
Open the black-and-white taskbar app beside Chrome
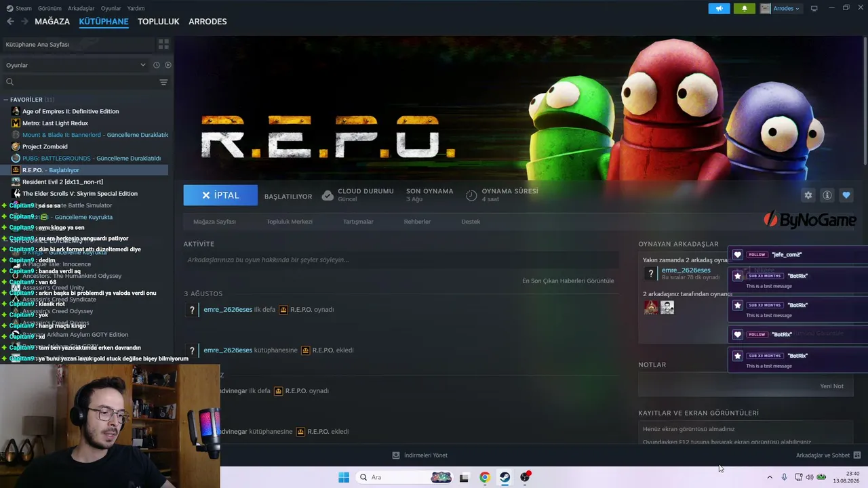pyautogui.click(x=465, y=477)
